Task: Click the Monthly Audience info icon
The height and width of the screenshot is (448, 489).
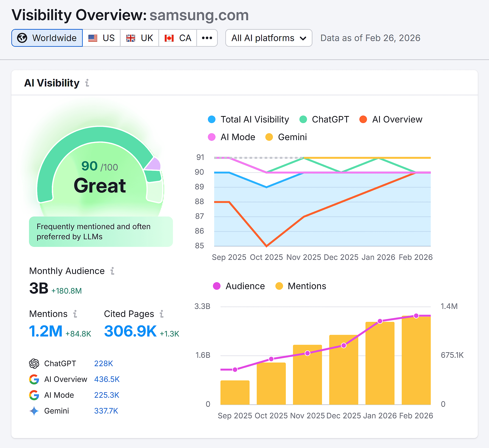Action: (112, 271)
